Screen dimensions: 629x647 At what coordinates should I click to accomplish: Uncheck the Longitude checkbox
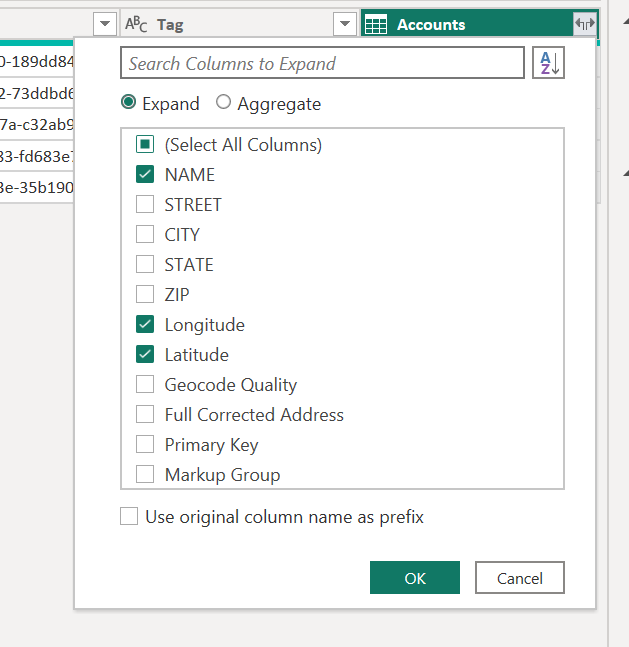tap(145, 325)
